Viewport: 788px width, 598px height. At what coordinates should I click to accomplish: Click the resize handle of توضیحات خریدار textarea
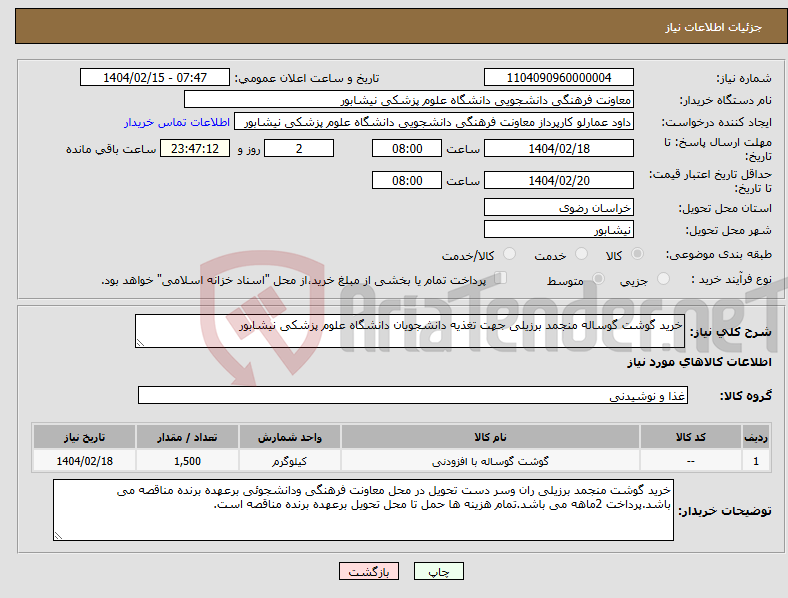58,536
